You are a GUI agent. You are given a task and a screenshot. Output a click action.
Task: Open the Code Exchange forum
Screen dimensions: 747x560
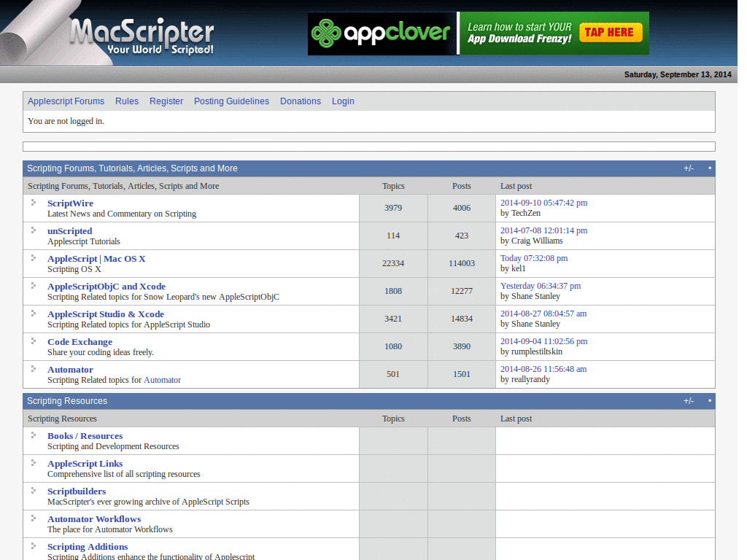80,341
